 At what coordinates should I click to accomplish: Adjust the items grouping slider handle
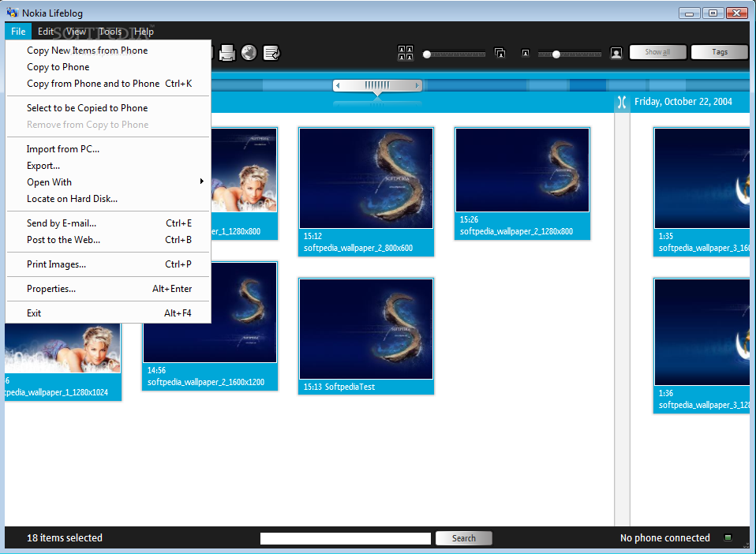tap(427, 54)
